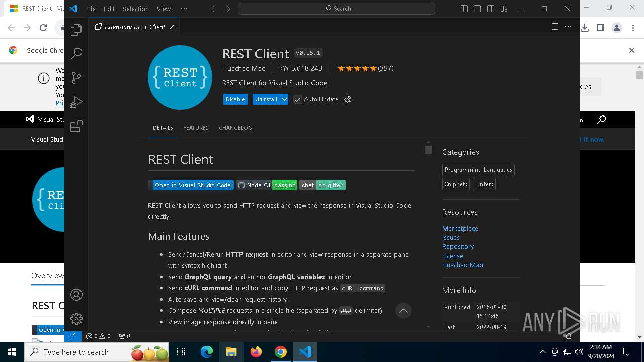Toggle the Auto Update checkbox
This screenshot has width=644, height=362.
coord(298,99)
